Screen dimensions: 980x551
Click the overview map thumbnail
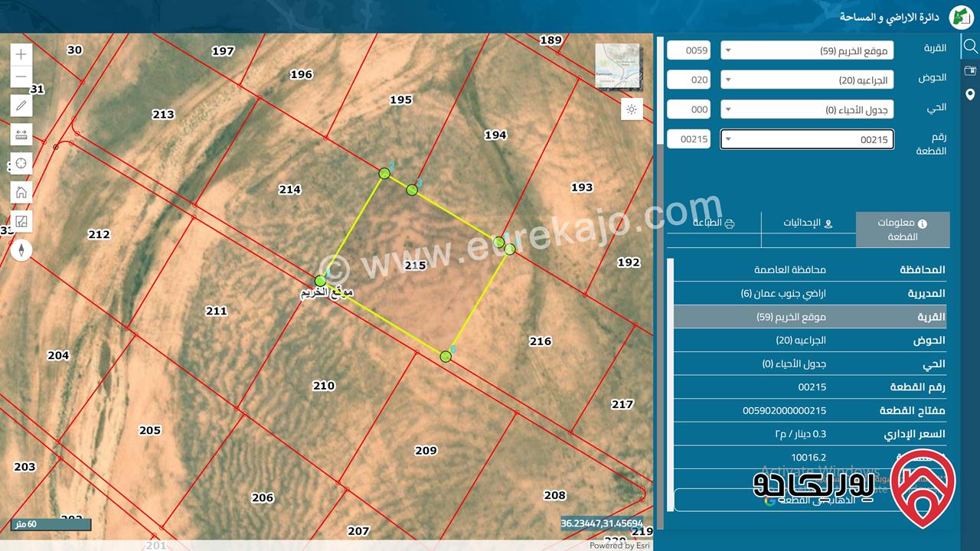(x=618, y=67)
